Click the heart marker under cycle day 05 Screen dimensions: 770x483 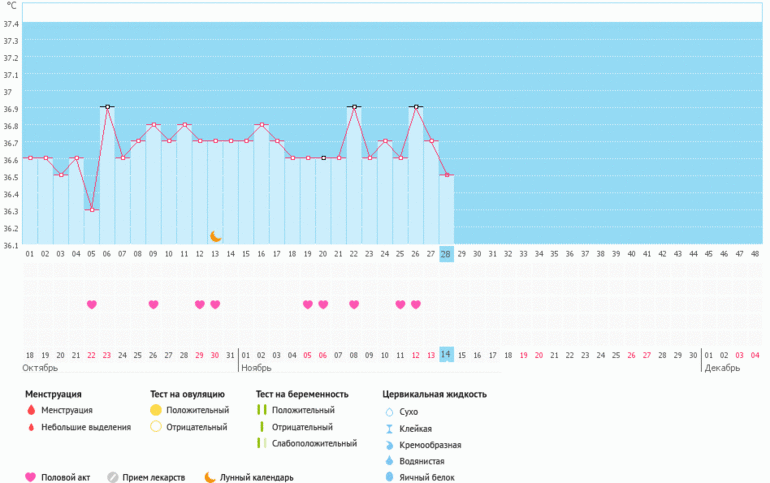92,304
